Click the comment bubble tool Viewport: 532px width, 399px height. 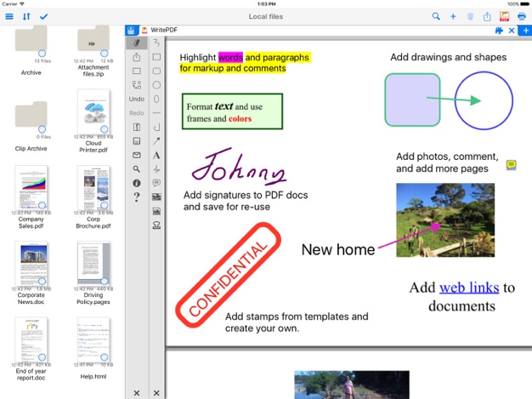(x=156, y=183)
